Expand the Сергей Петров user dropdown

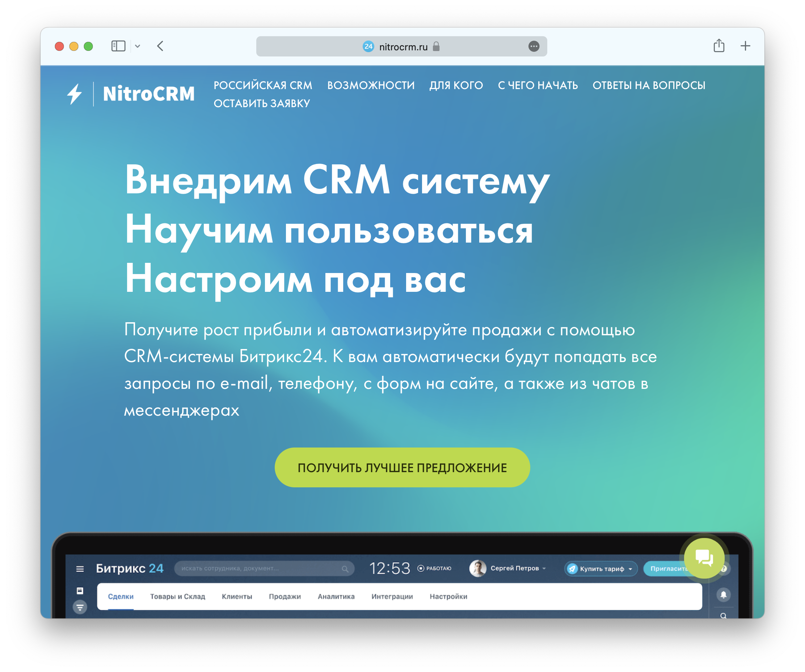[x=544, y=568]
